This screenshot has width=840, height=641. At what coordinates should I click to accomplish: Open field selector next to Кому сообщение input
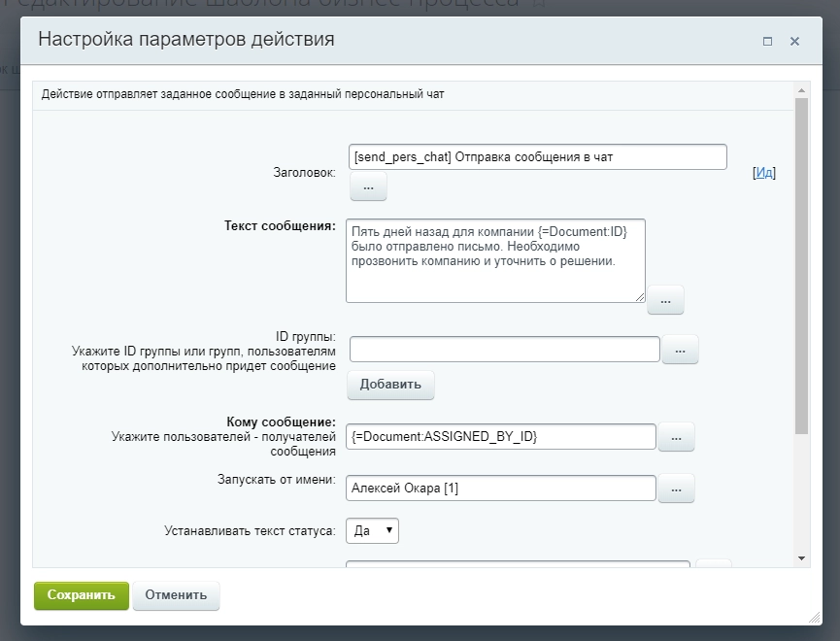pos(676,437)
